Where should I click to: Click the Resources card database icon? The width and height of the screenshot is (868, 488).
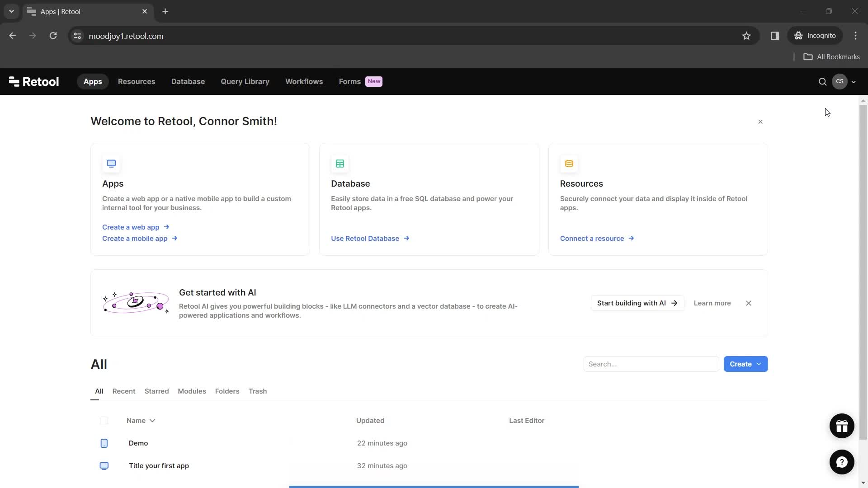coord(569,164)
